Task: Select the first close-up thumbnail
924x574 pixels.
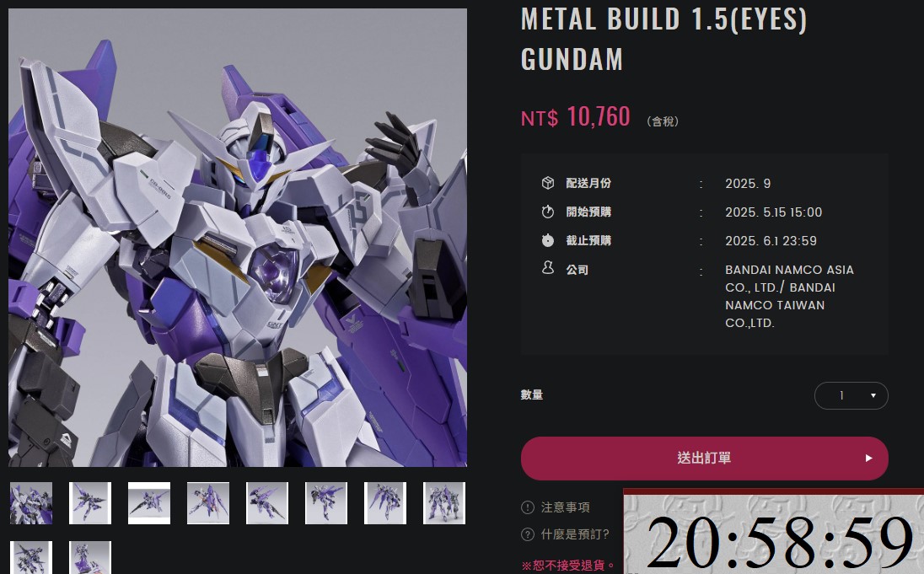Action: click(x=31, y=503)
